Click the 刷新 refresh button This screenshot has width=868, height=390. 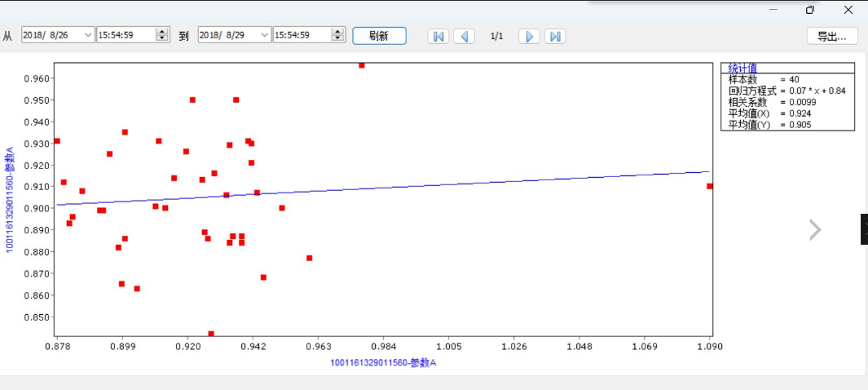[379, 36]
